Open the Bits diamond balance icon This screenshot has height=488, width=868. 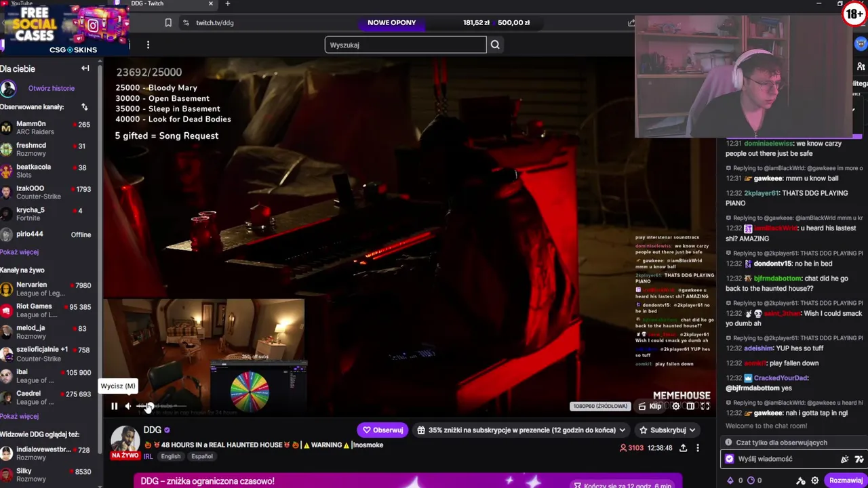[x=730, y=481]
